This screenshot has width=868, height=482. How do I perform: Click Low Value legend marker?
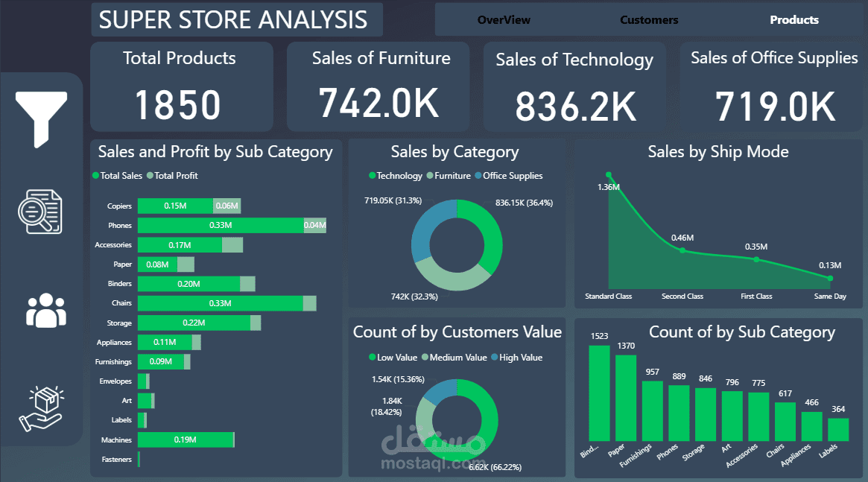pos(373,358)
